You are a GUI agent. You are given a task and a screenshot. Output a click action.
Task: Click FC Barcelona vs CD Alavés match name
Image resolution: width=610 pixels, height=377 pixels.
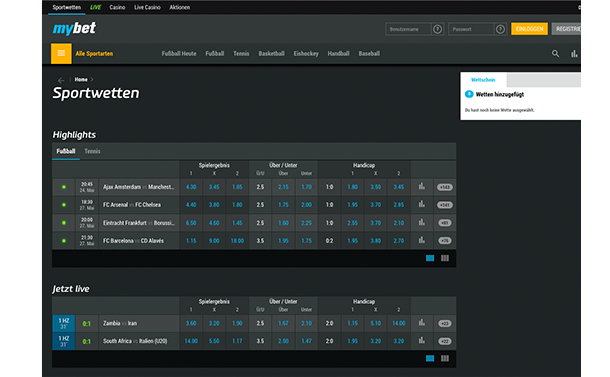pyautogui.click(x=133, y=241)
